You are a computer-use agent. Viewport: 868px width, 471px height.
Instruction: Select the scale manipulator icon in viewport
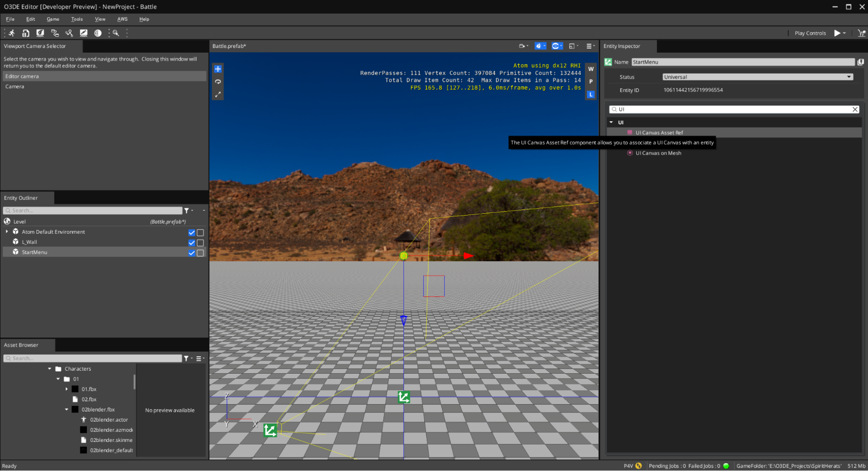[218, 94]
